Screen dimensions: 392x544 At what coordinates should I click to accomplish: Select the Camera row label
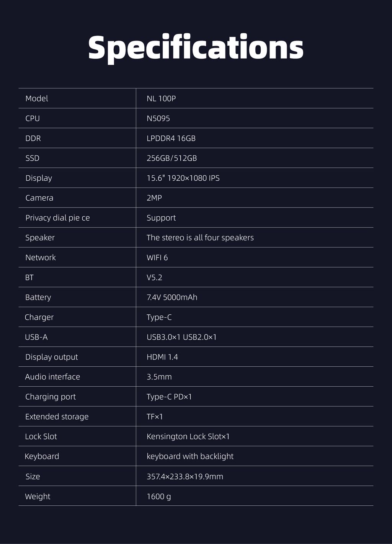tap(39, 198)
